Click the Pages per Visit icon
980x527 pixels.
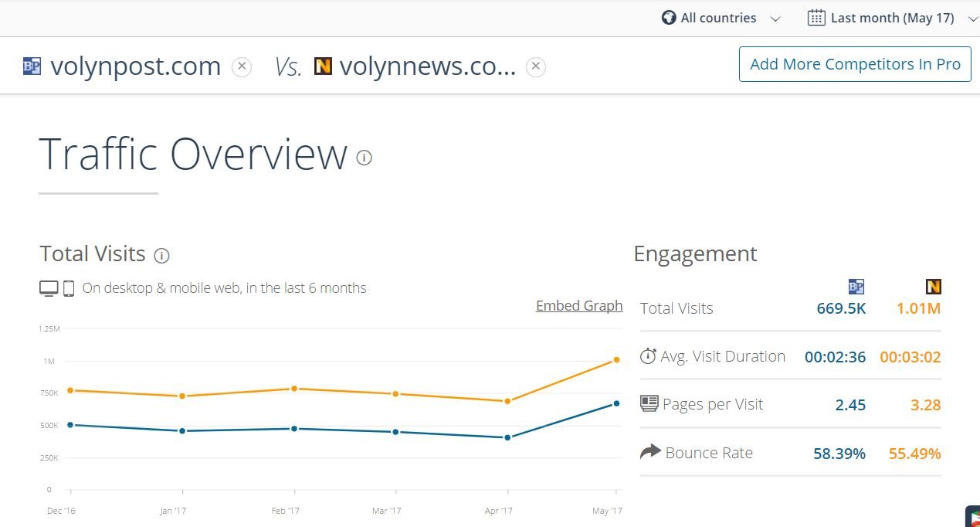(x=649, y=404)
